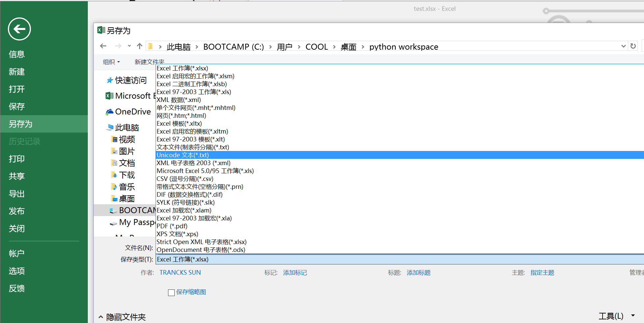
Task: Click the This PC computer icon
Action: (x=110, y=128)
